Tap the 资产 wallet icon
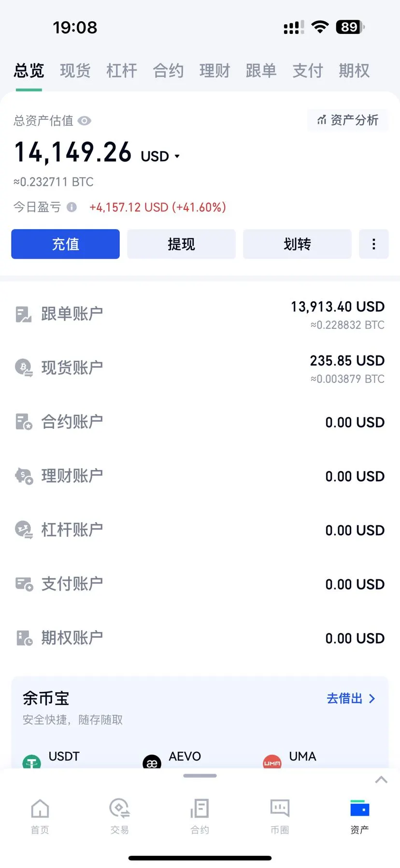The height and width of the screenshot is (868, 400). (359, 808)
